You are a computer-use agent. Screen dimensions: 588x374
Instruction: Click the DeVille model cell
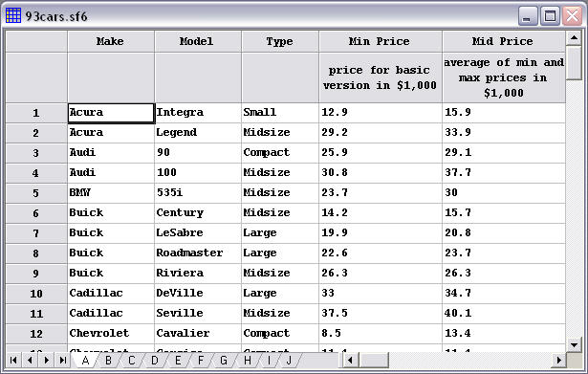click(198, 294)
